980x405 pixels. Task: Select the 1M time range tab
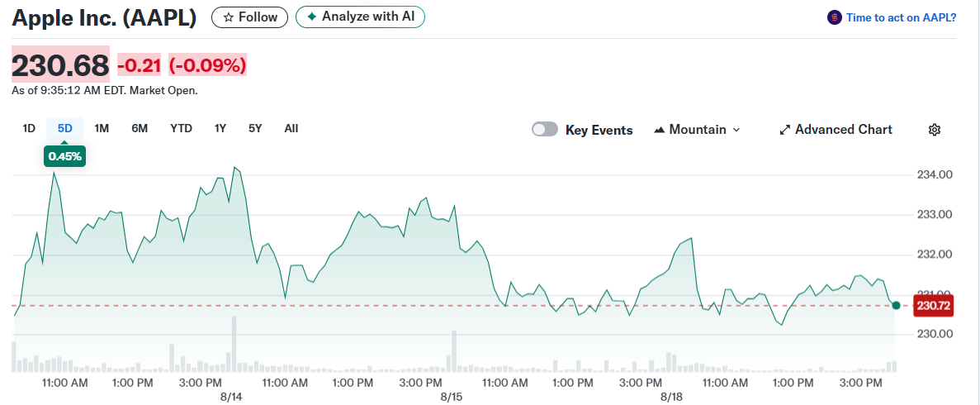(x=102, y=128)
